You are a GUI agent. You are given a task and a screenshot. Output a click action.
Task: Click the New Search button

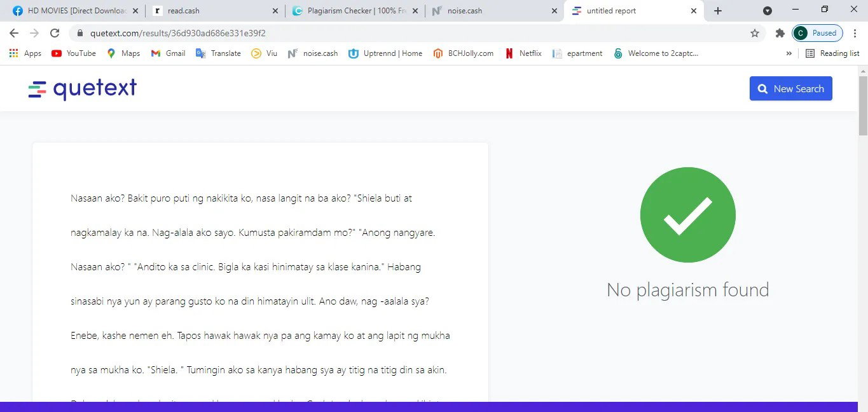(x=791, y=89)
